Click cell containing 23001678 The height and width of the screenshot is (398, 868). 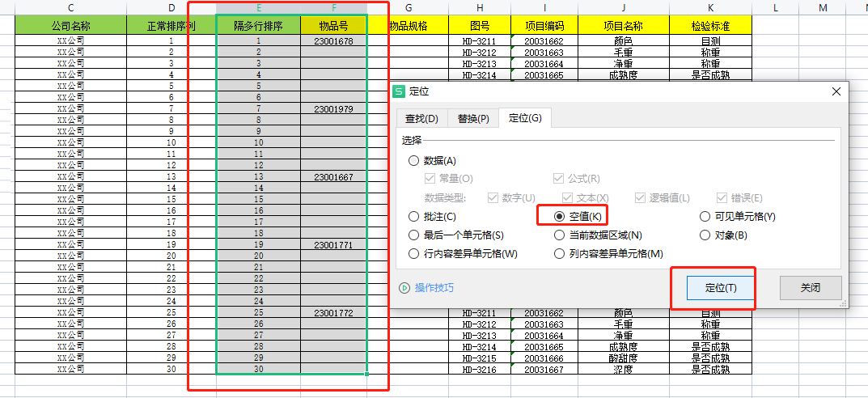334,41
